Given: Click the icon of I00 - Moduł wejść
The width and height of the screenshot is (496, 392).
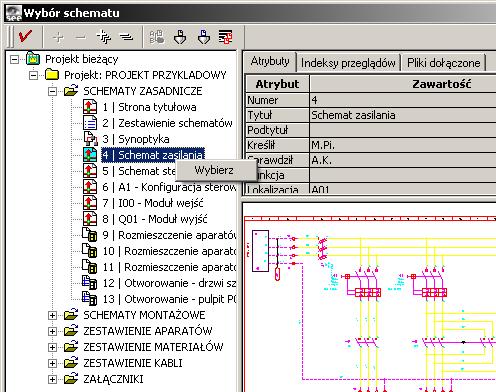Looking at the screenshot, I should point(90,203).
